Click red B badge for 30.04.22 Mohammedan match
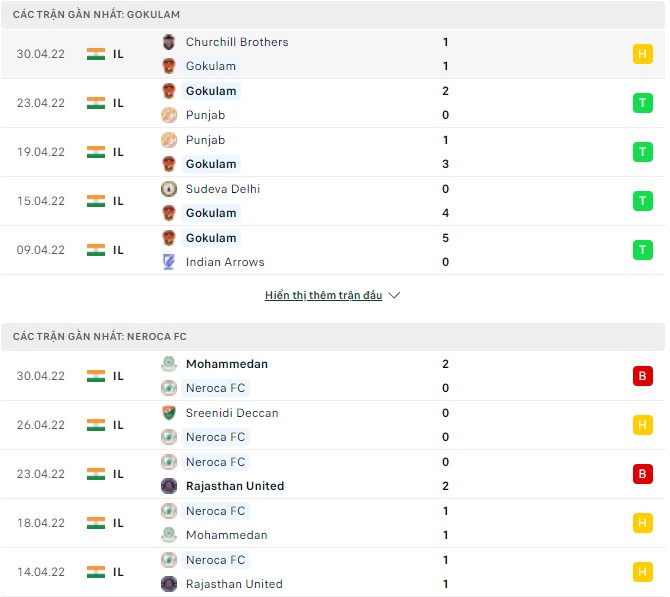The width and height of the screenshot is (670, 597). point(642,376)
